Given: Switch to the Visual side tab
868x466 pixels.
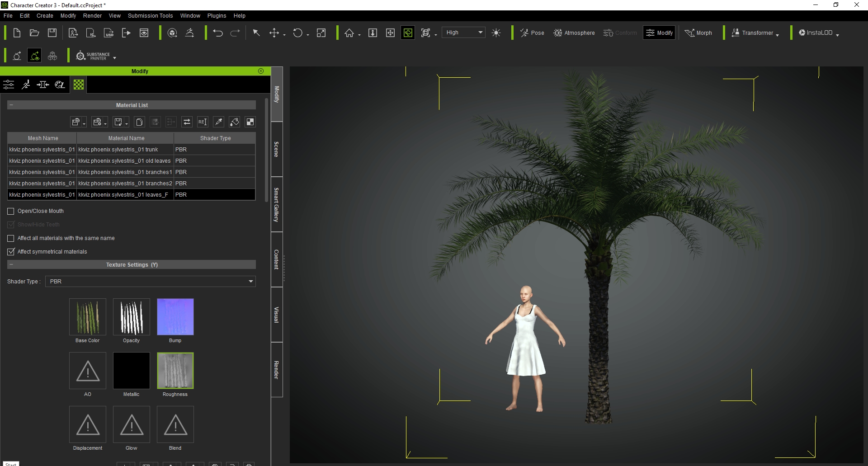Looking at the screenshot, I should [277, 315].
